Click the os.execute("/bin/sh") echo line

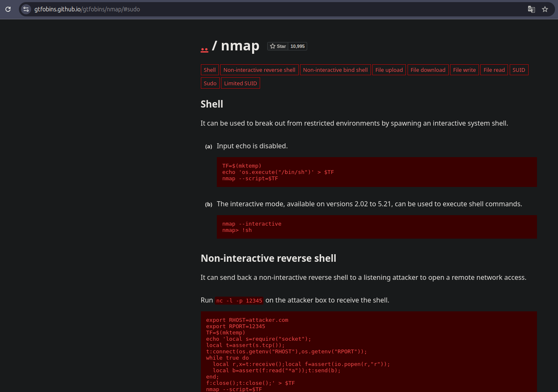[278, 172]
